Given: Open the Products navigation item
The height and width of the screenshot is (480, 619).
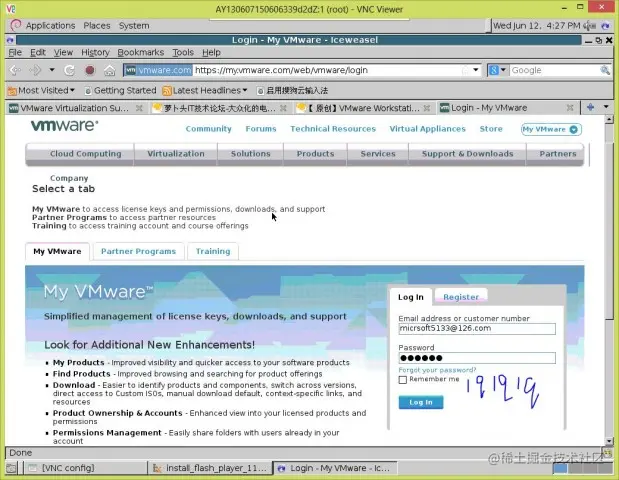Looking at the screenshot, I should pyautogui.click(x=315, y=154).
